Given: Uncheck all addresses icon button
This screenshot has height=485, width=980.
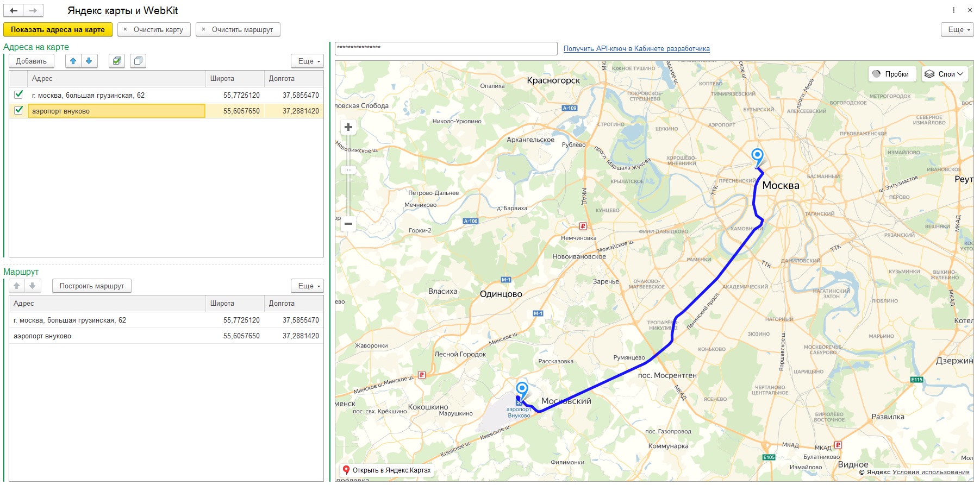Looking at the screenshot, I should pos(138,61).
